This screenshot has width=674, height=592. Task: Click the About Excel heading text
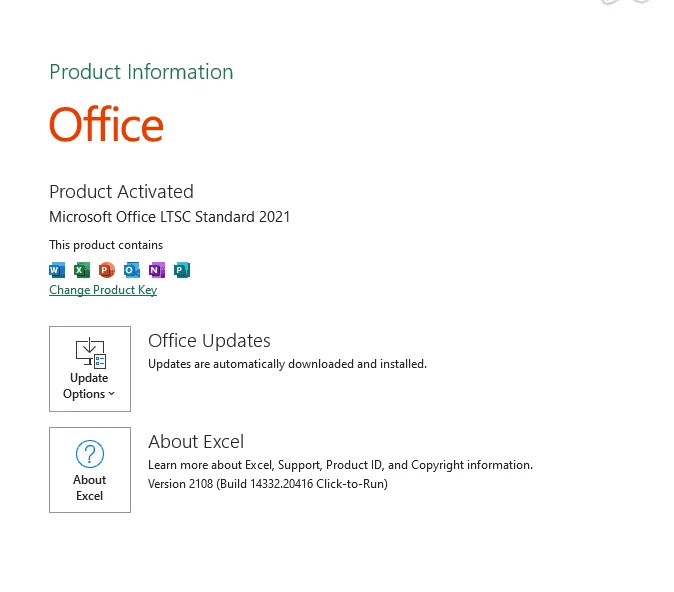pos(196,442)
